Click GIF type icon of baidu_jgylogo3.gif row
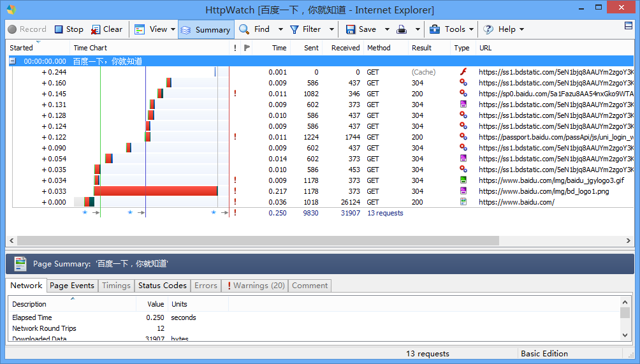 463,180
